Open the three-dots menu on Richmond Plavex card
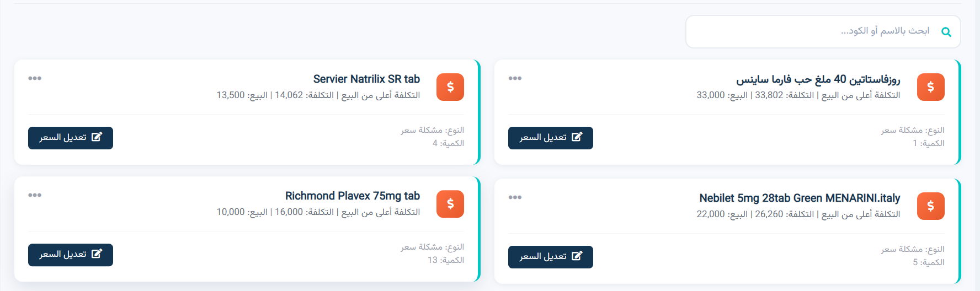Image resolution: width=980 pixels, height=291 pixels. (35, 195)
